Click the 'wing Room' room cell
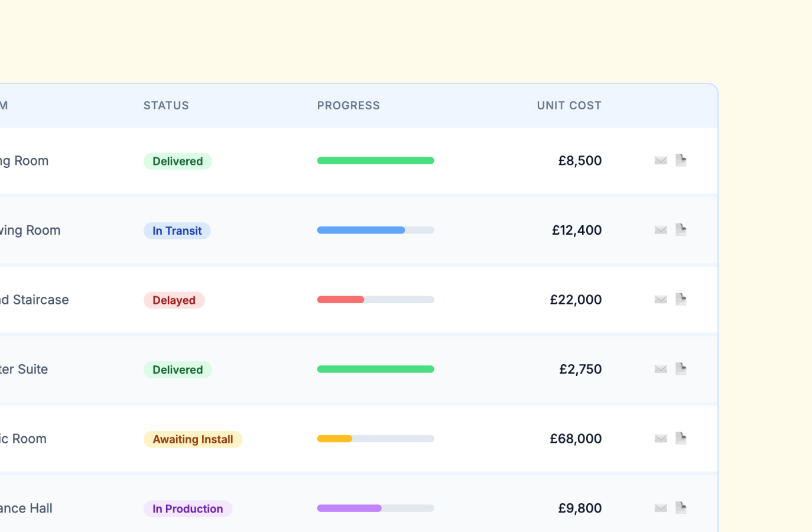Screen dimensions: 812x532 tap(30, 230)
